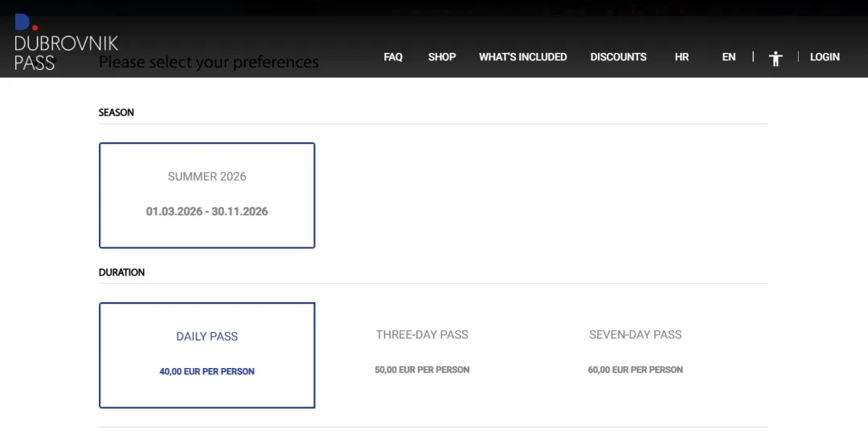This screenshot has width=868, height=438.
Task: Switch language to EN
Action: click(x=728, y=57)
